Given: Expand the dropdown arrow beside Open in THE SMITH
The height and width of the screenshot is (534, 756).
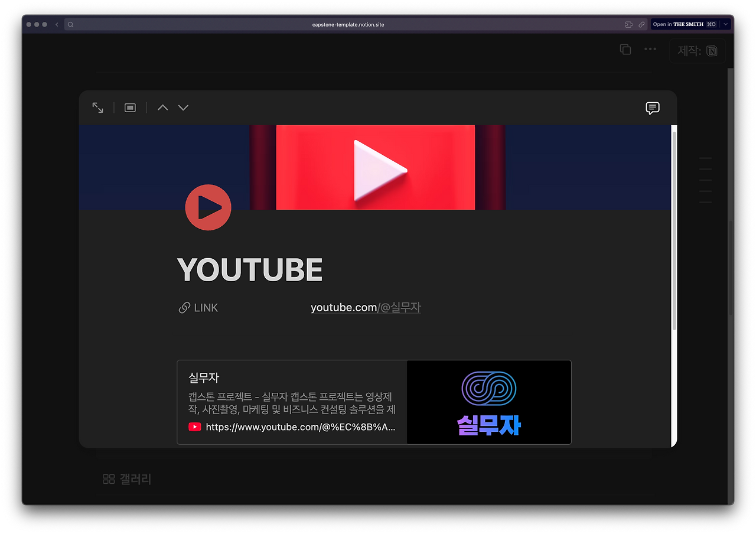Looking at the screenshot, I should pos(725,25).
